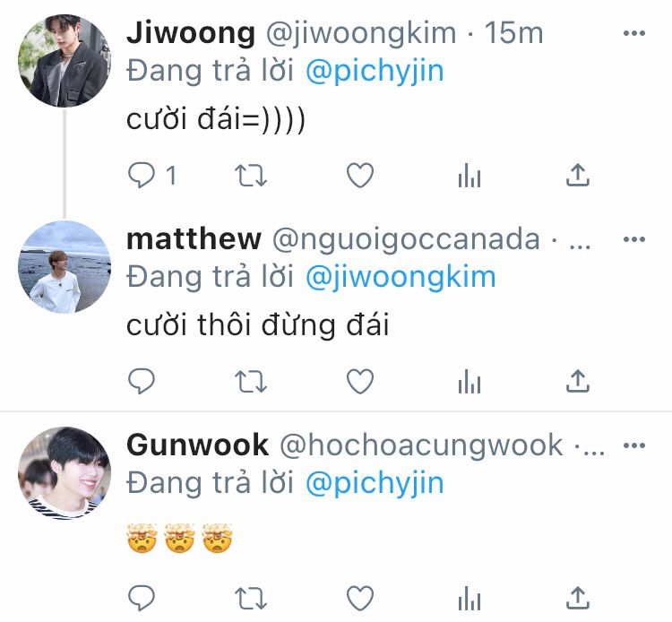
Task: Open @jiwoongkim mention in matthew's reply
Action: (401, 277)
